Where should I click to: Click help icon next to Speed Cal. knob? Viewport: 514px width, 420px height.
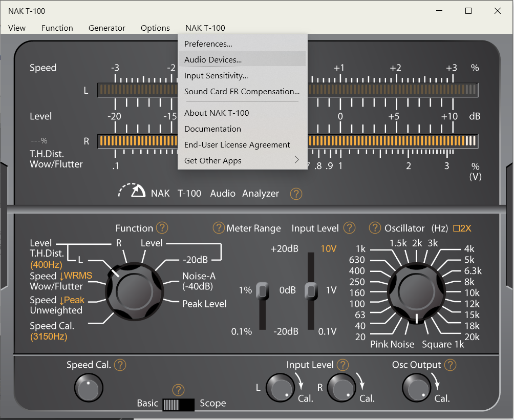120,365
